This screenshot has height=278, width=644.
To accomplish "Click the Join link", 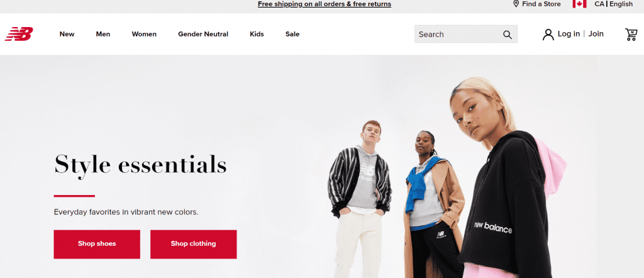I will (x=596, y=34).
